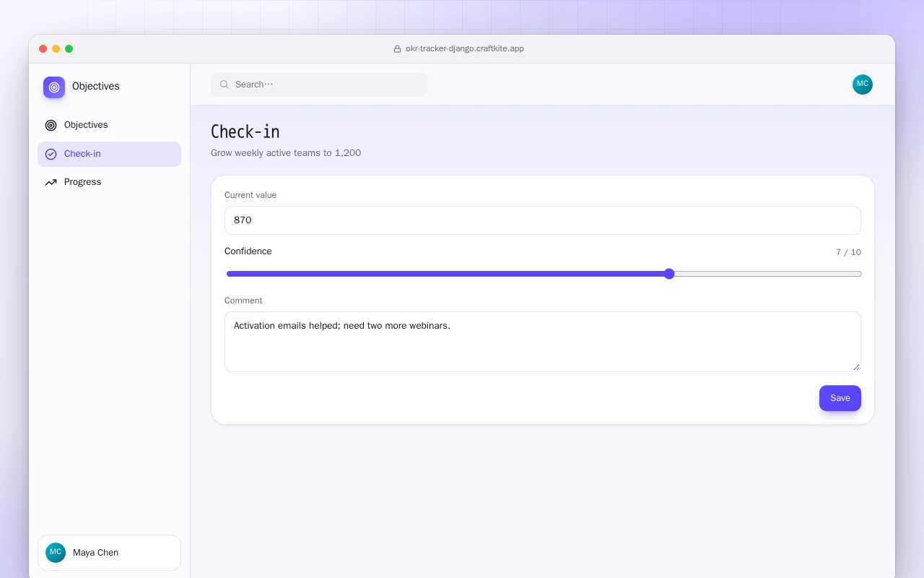This screenshot has width=924, height=578.
Task: Click the Objectives brand title in the sidebar
Action: point(96,86)
